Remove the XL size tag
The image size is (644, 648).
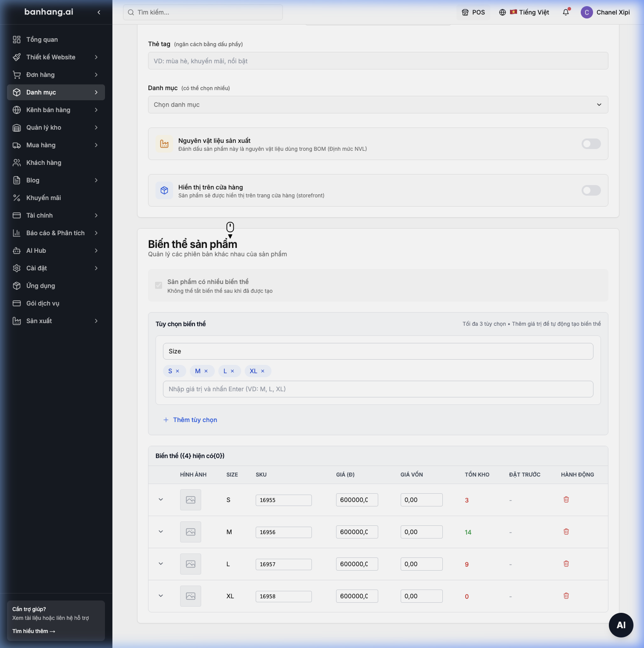[263, 371]
